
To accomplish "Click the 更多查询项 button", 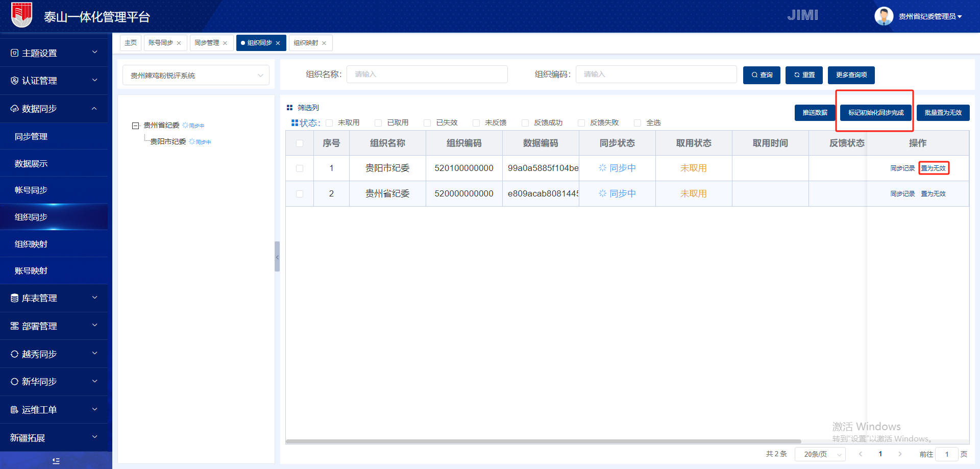I will 851,75.
